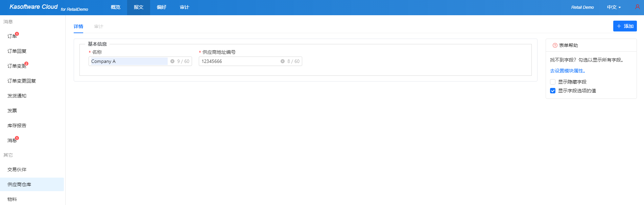
Task: Click the 供应商地址编号 input field
Action: pos(239,61)
